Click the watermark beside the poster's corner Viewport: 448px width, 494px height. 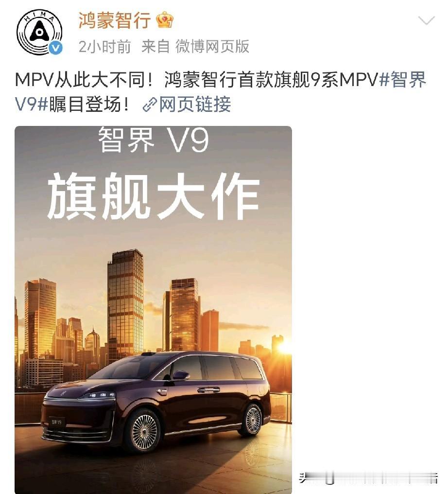click(368, 478)
